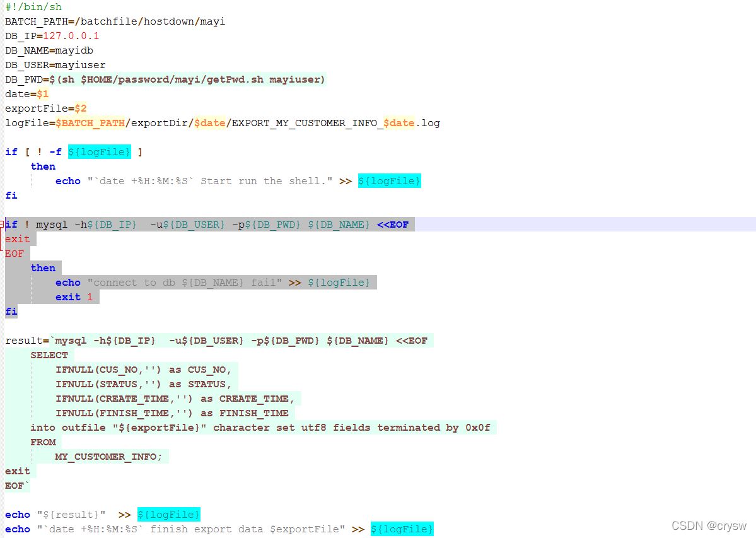Click the 'exit' line after MY_CUSTOMER_INFO

[18, 471]
